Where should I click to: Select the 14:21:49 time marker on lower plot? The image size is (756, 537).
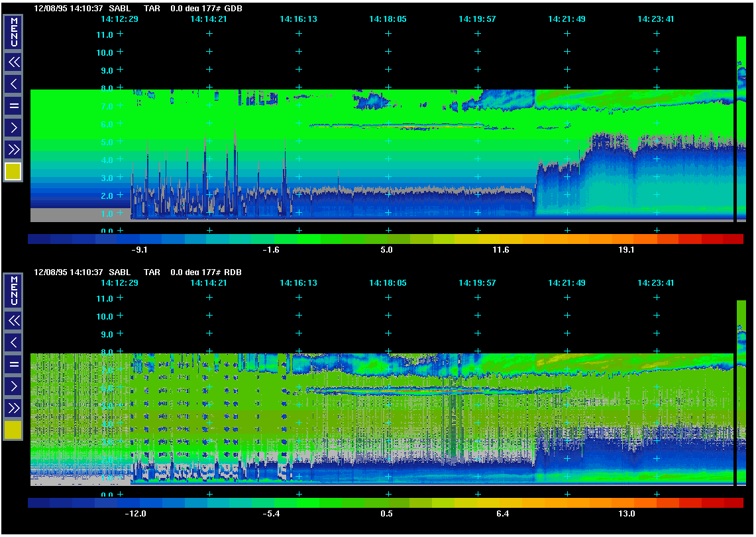pyautogui.click(x=567, y=283)
